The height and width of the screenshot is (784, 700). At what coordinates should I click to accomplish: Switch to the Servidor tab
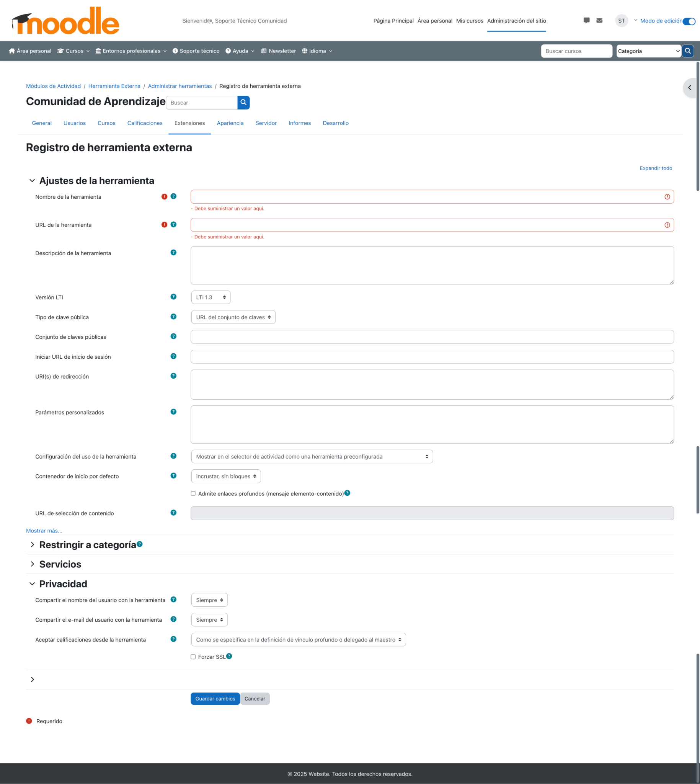click(x=266, y=123)
